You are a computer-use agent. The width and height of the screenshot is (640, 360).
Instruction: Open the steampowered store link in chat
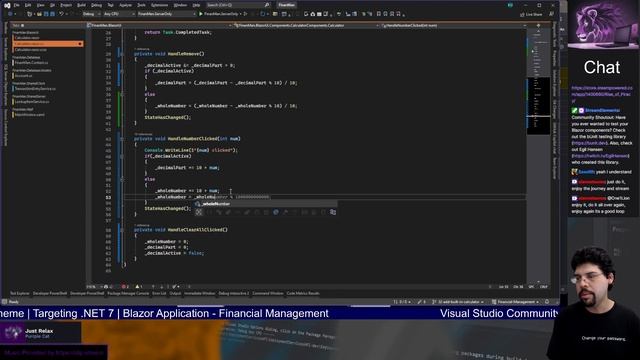602,94
